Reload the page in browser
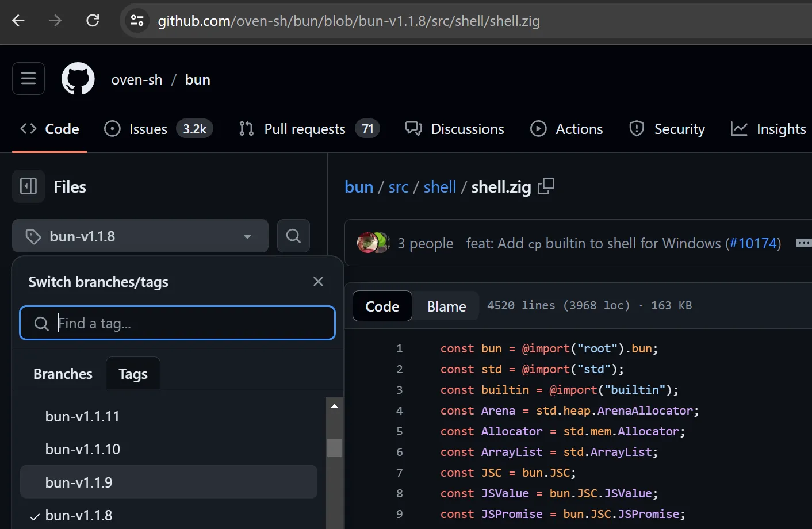The width and height of the screenshot is (812, 529). tap(93, 21)
